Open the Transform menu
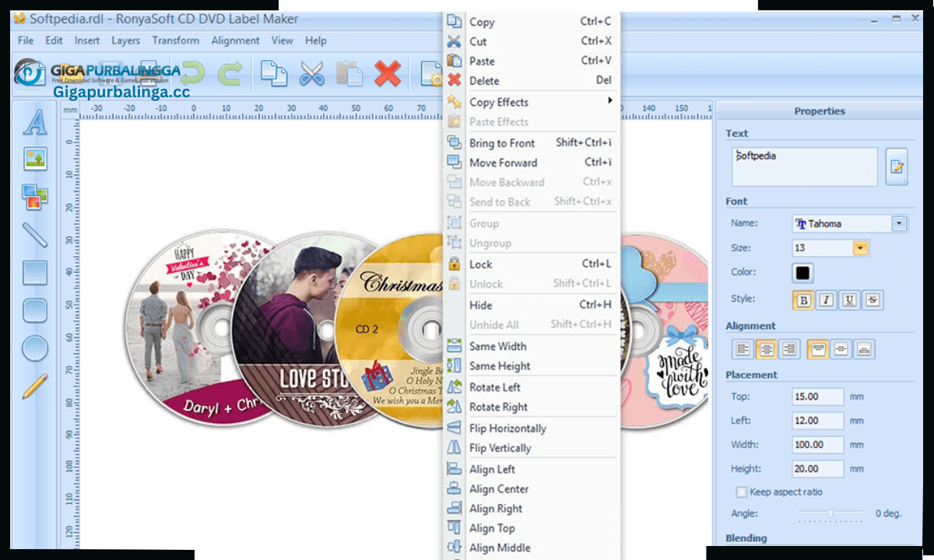934x560 pixels. tap(175, 40)
